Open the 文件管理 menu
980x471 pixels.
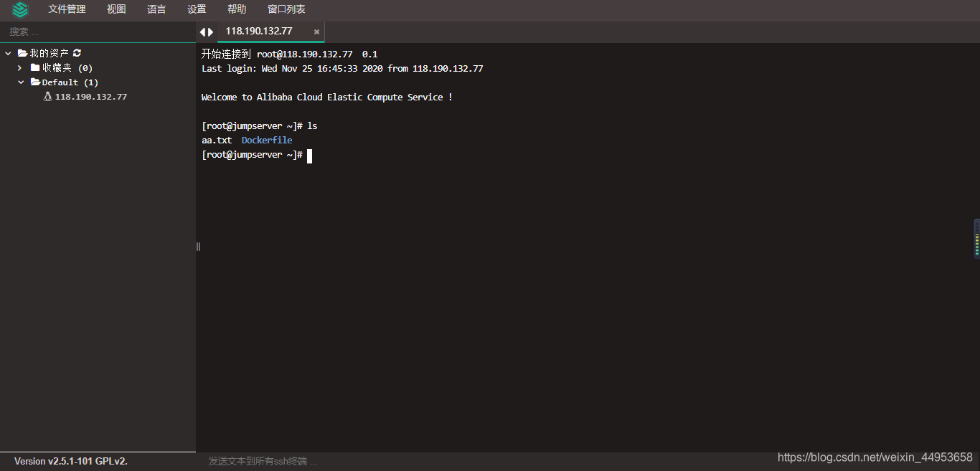click(x=67, y=9)
